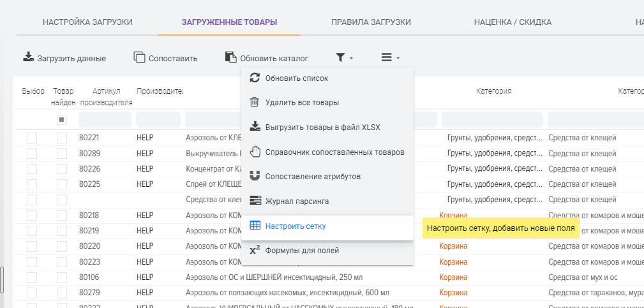
Task: Tick the Товар найден checkbox for 80279
Action: click(62, 293)
